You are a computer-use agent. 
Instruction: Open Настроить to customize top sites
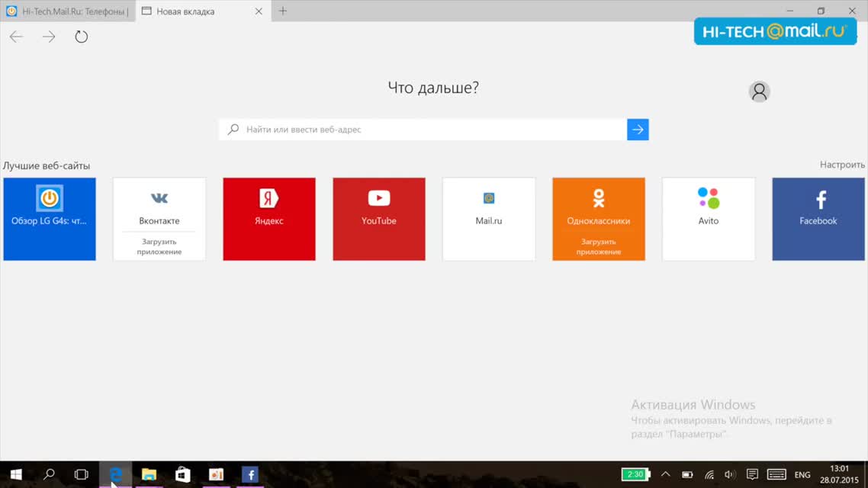(842, 165)
